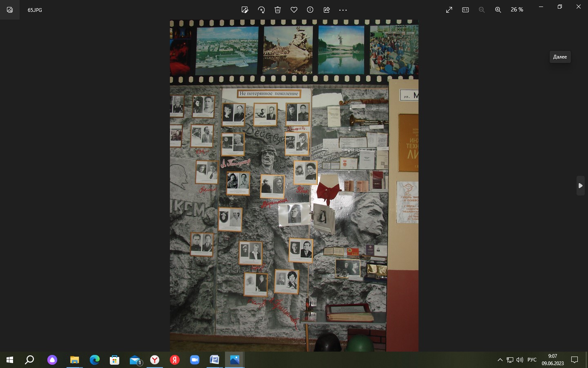Open Microsoft Edge from the taskbar
This screenshot has width=588, height=368.
[95, 360]
